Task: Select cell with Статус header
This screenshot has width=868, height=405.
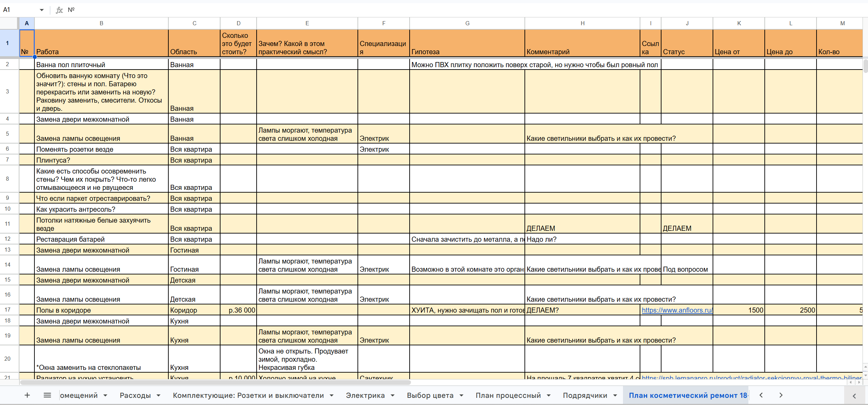Action: [x=687, y=43]
